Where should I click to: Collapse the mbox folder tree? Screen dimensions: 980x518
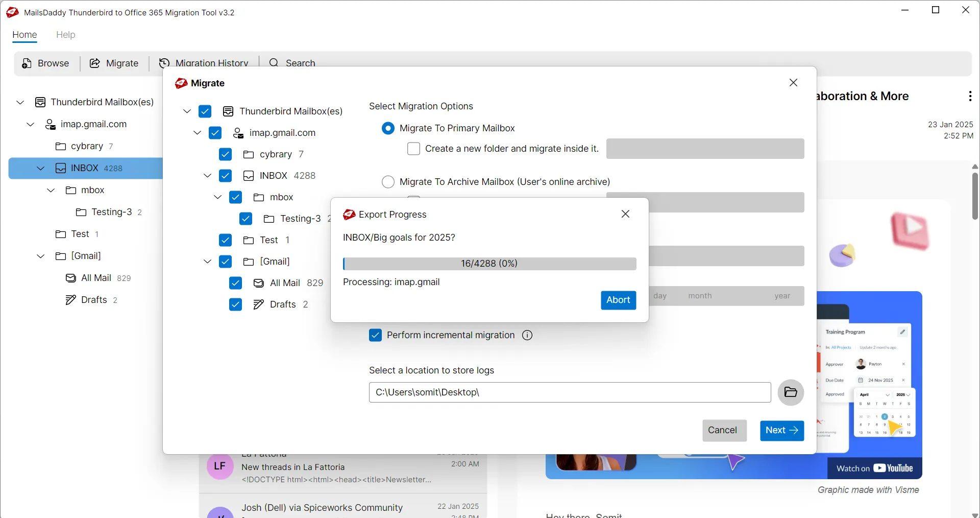point(217,197)
